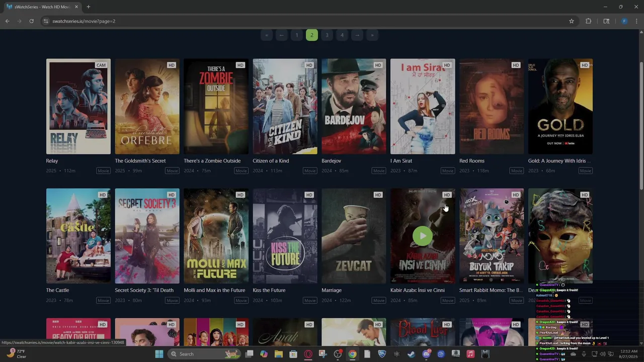Open Secret Society 3 poster
644x362 pixels.
point(147,236)
